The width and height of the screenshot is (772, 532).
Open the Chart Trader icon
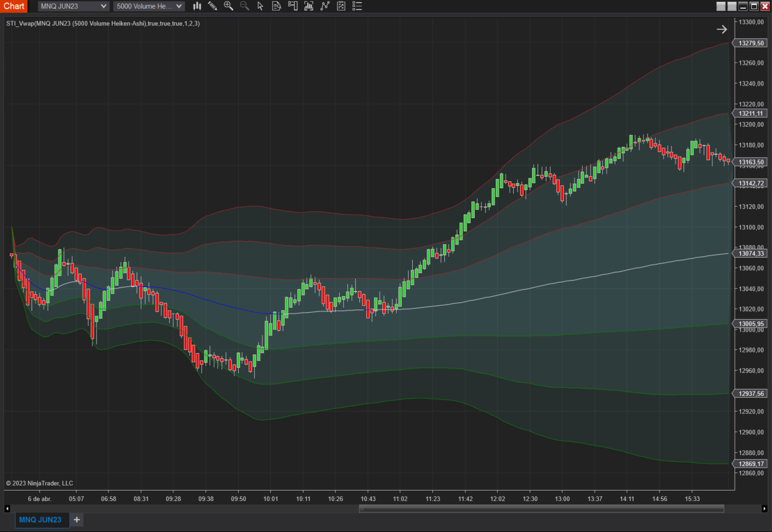click(293, 6)
